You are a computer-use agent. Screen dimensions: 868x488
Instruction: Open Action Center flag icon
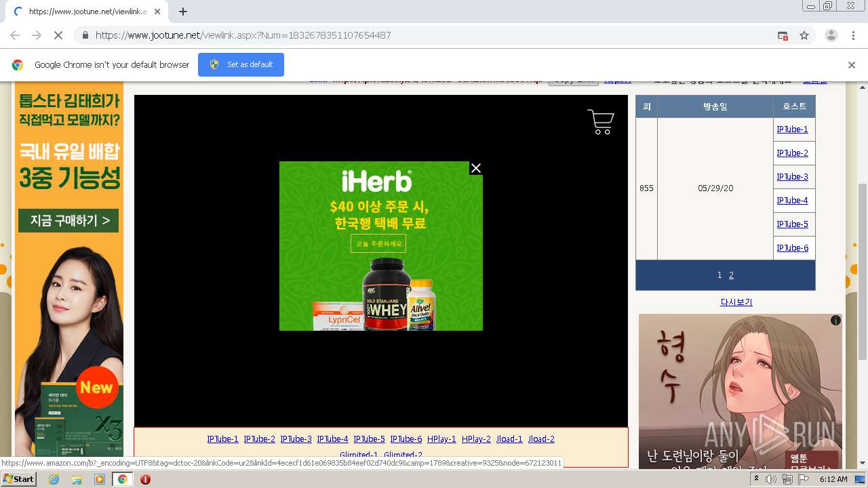(x=803, y=479)
